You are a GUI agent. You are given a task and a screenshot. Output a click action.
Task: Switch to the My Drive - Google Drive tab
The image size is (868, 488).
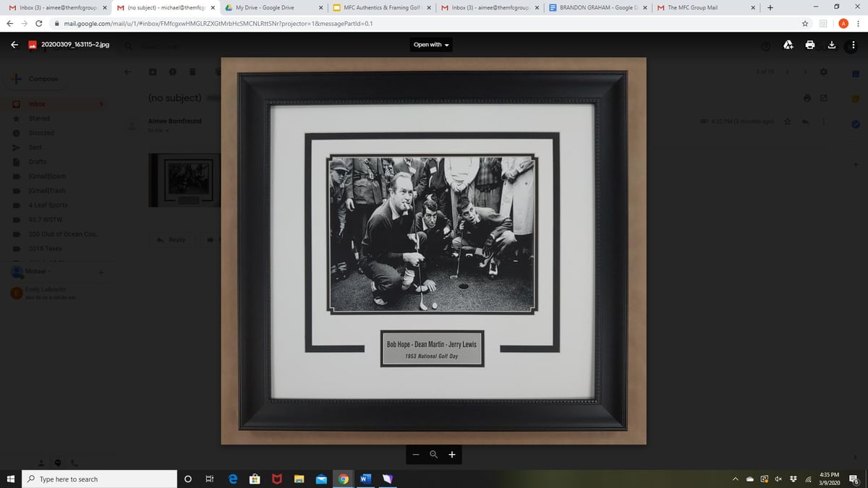[264, 8]
